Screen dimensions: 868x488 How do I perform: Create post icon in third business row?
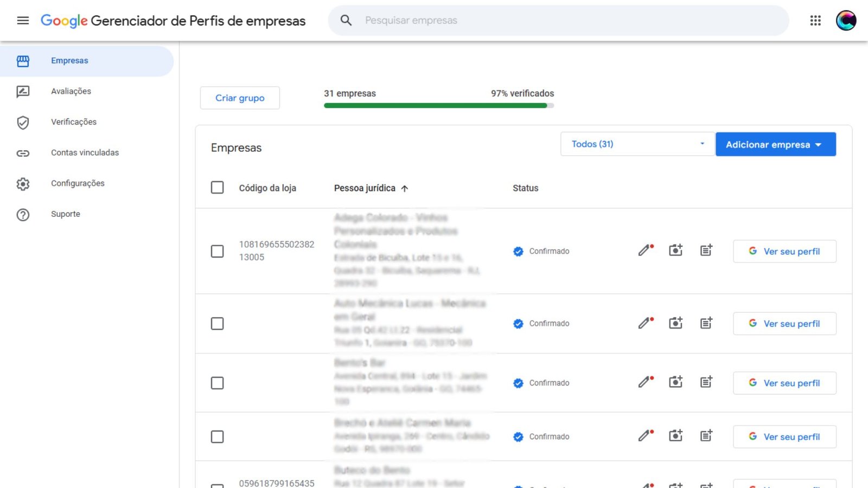(x=706, y=382)
